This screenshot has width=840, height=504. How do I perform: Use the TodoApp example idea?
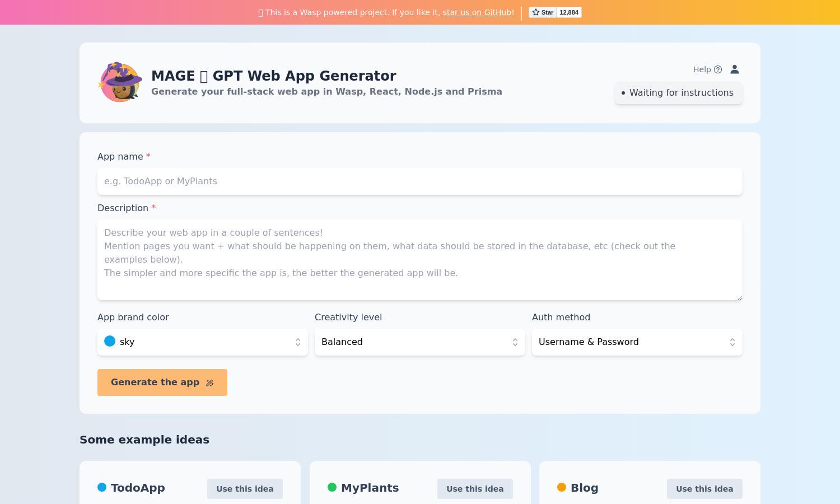[245, 489]
